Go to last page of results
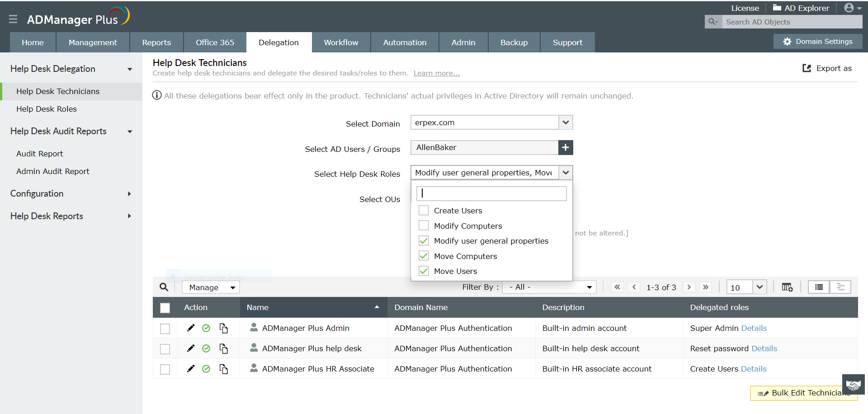This screenshot has width=868, height=414. tap(705, 287)
